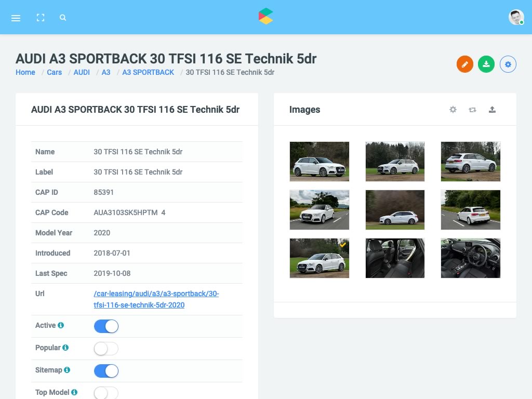Open the Images panel settings gear
This screenshot has width=532, height=399.
click(453, 110)
